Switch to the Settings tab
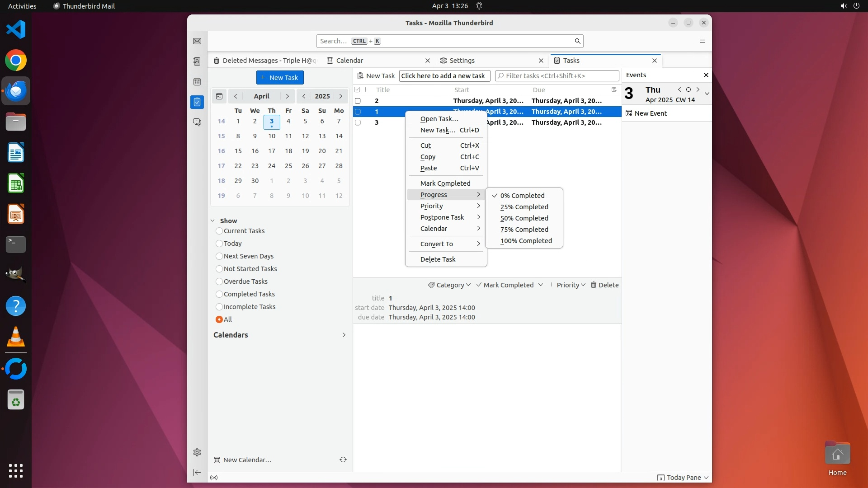The height and width of the screenshot is (488, 868). (x=462, y=61)
